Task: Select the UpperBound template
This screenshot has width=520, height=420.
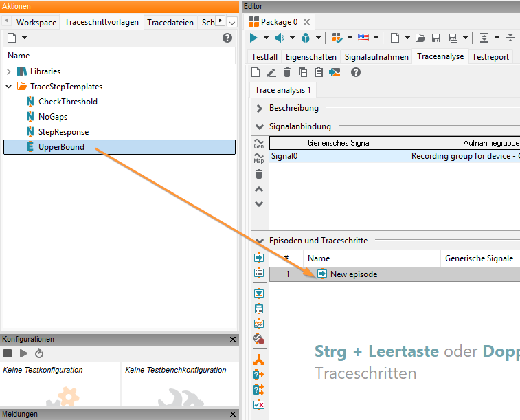Action: 120,147
